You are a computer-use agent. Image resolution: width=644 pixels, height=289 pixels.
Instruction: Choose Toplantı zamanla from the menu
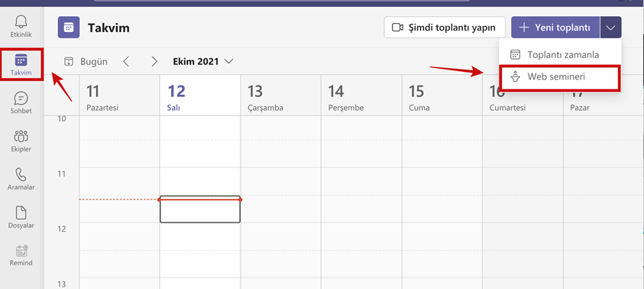coord(560,55)
